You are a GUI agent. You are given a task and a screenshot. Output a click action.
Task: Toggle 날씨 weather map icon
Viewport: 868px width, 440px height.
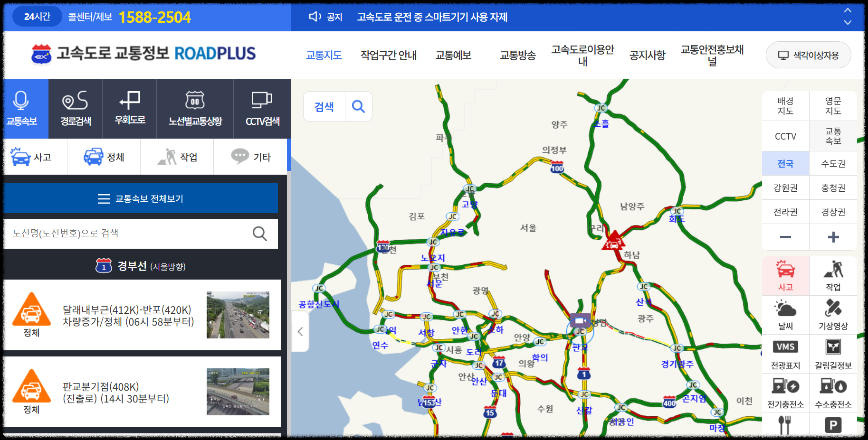785,315
